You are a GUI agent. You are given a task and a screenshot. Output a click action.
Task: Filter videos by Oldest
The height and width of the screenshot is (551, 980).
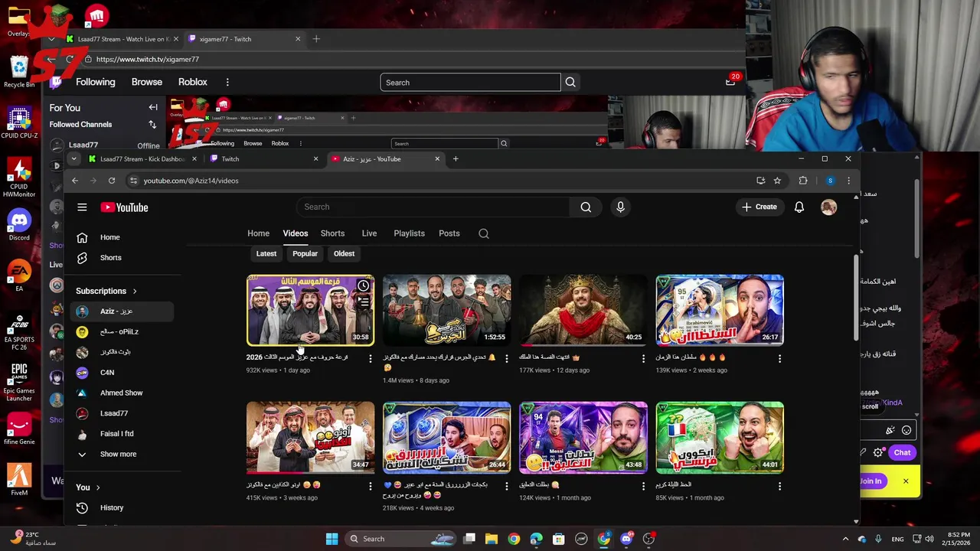(344, 253)
